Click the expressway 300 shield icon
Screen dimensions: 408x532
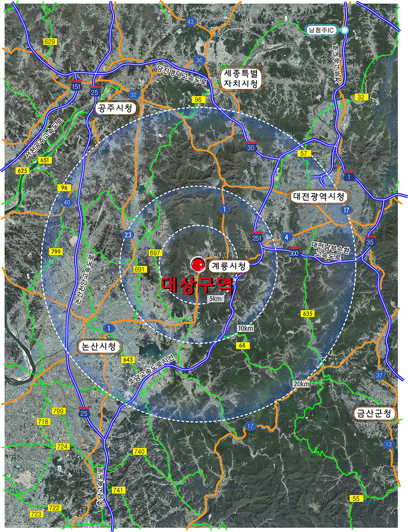pos(294,253)
